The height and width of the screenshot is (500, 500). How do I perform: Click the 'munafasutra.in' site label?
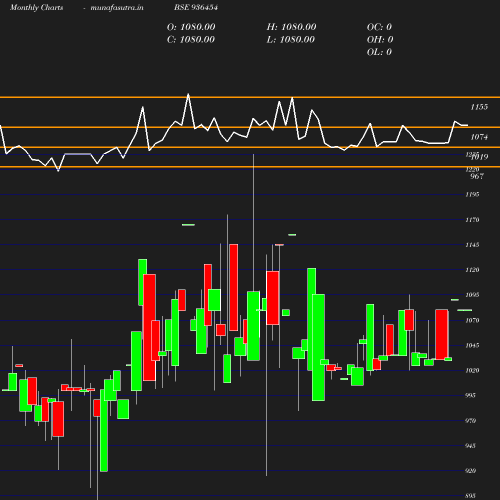[117, 7]
